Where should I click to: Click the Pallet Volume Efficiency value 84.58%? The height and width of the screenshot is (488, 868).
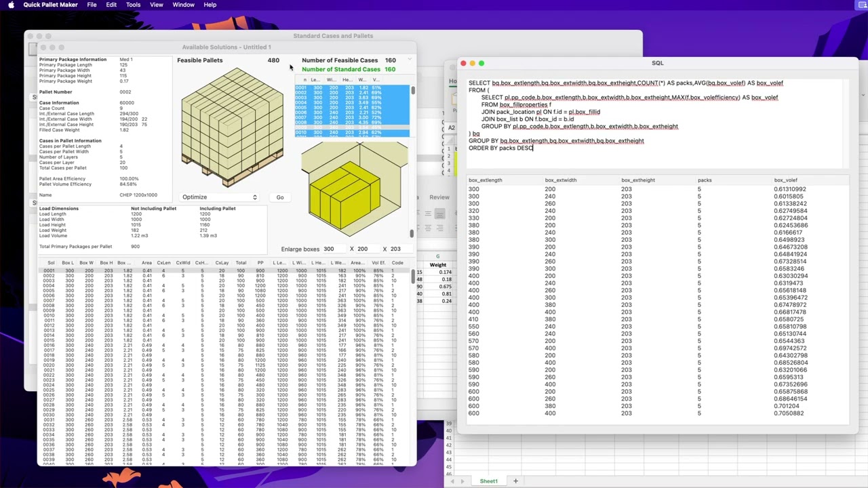click(128, 184)
